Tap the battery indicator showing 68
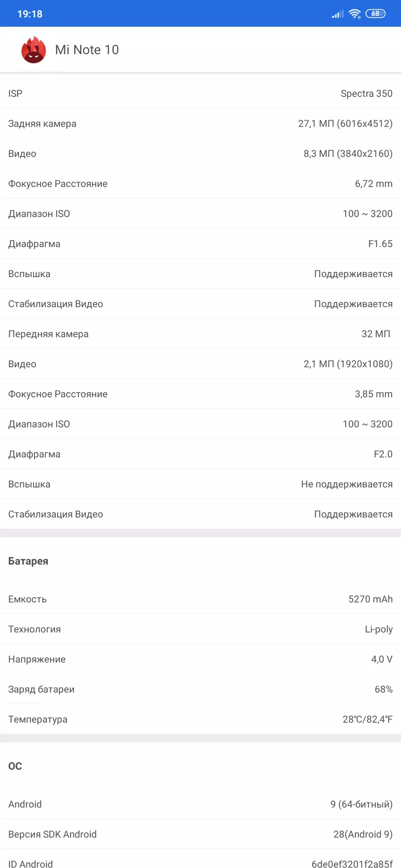 376,14
